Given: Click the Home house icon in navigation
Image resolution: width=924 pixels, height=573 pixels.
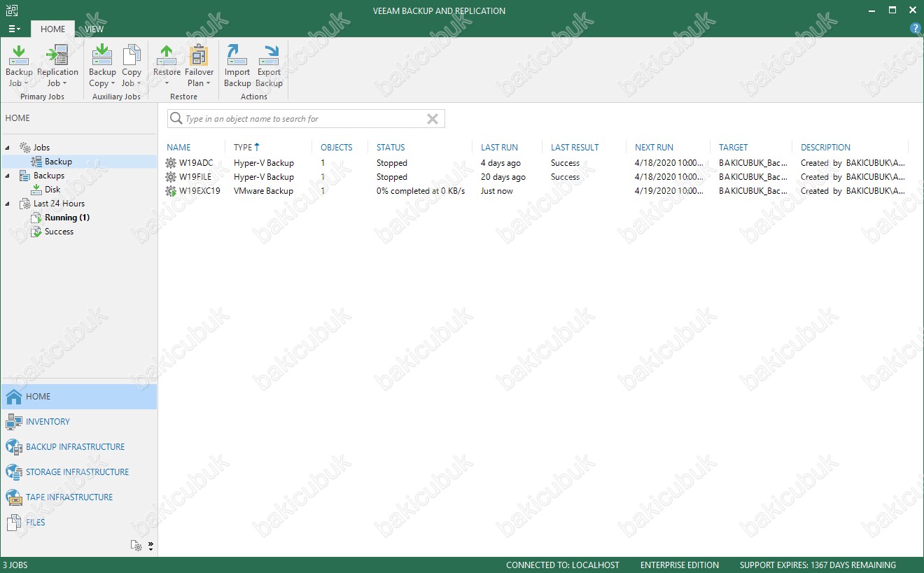Looking at the screenshot, I should pos(14,396).
